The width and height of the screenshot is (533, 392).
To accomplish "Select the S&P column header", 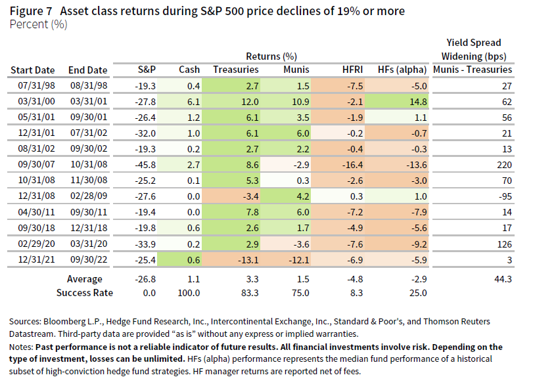I will (147, 70).
